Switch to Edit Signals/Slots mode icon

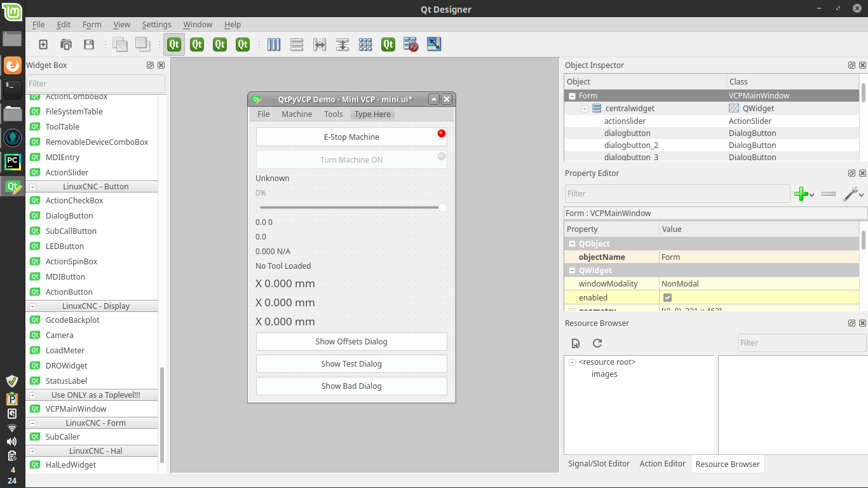pos(197,44)
